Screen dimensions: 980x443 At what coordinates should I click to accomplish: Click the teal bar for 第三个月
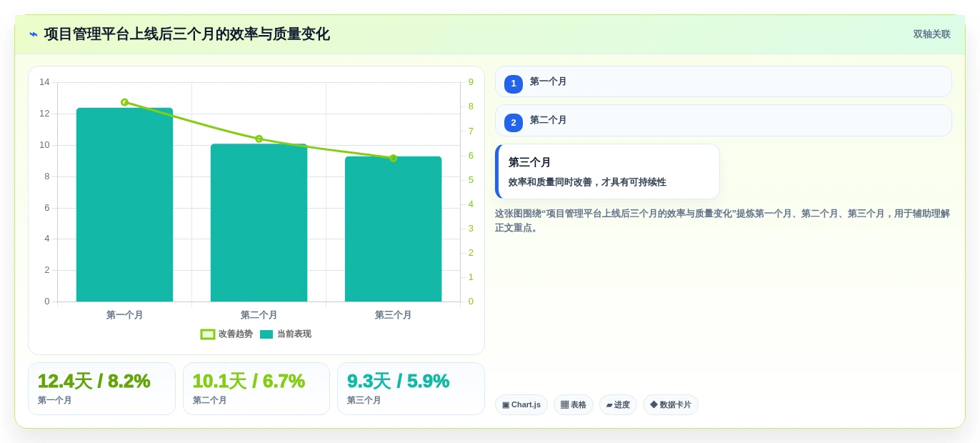coord(393,229)
